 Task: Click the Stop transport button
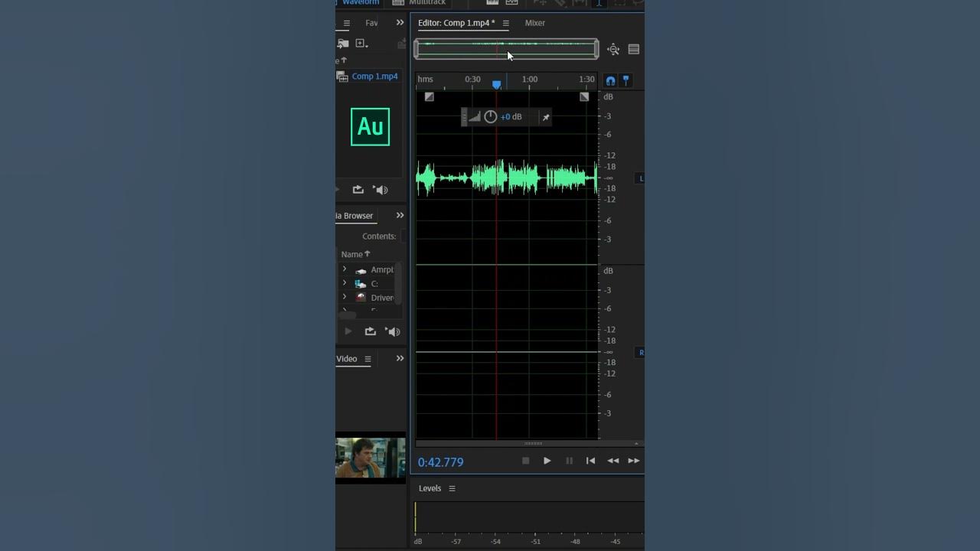point(525,461)
